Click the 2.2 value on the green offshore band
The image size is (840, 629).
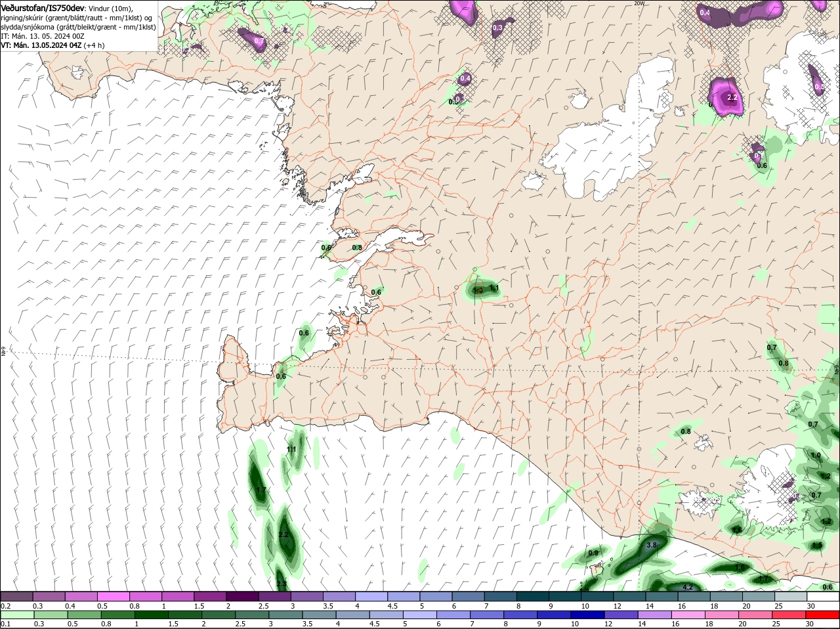[283, 534]
